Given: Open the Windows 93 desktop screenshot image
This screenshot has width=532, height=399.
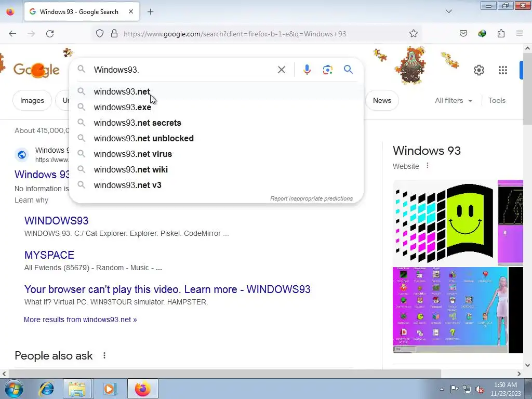Looking at the screenshot, I should pos(450,310).
